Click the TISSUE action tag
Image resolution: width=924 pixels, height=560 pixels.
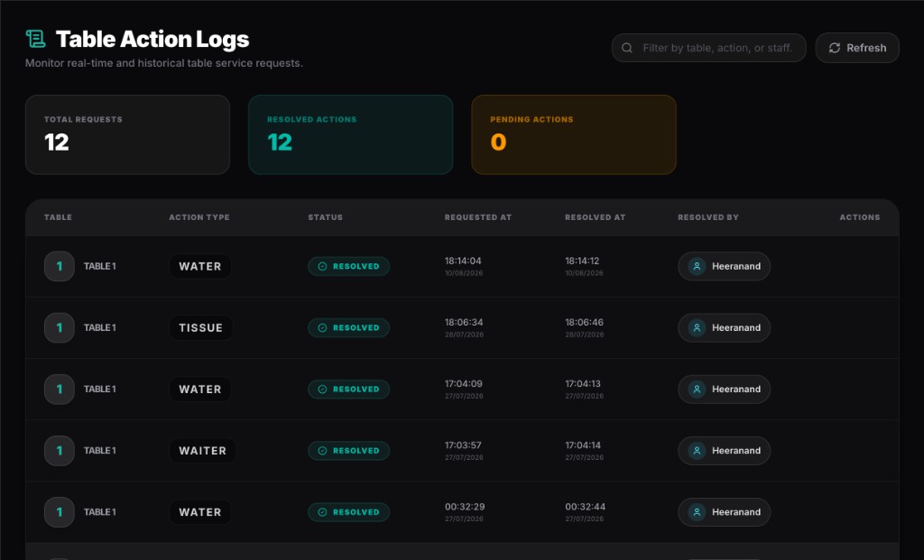tap(201, 327)
